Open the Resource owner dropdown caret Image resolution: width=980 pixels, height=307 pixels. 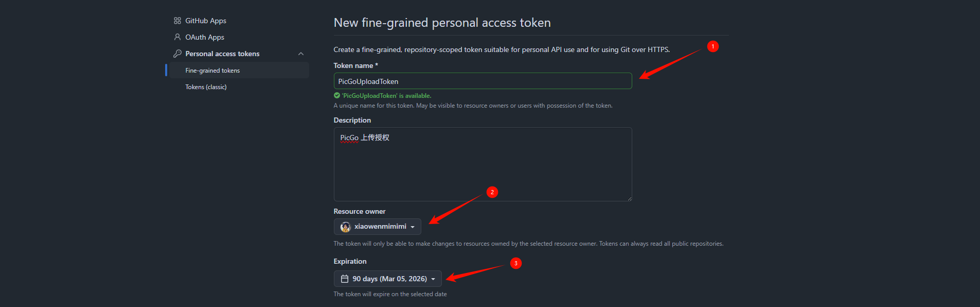pos(413,227)
